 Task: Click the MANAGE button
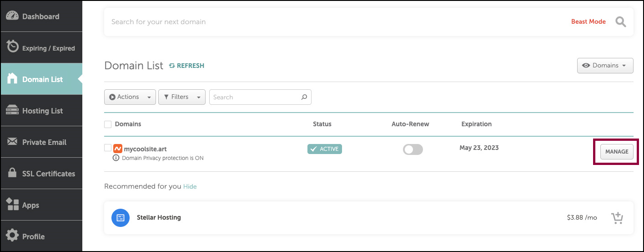click(x=617, y=152)
